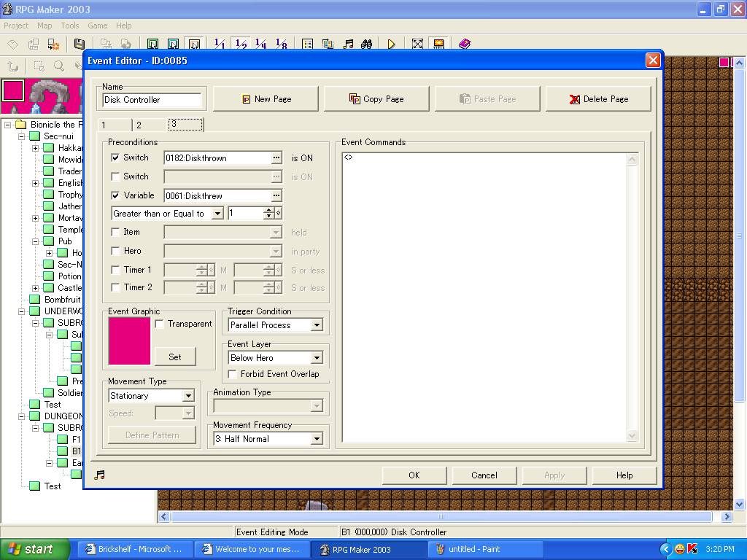Start Test Play with green arrow icon

click(x=392, y=43)
